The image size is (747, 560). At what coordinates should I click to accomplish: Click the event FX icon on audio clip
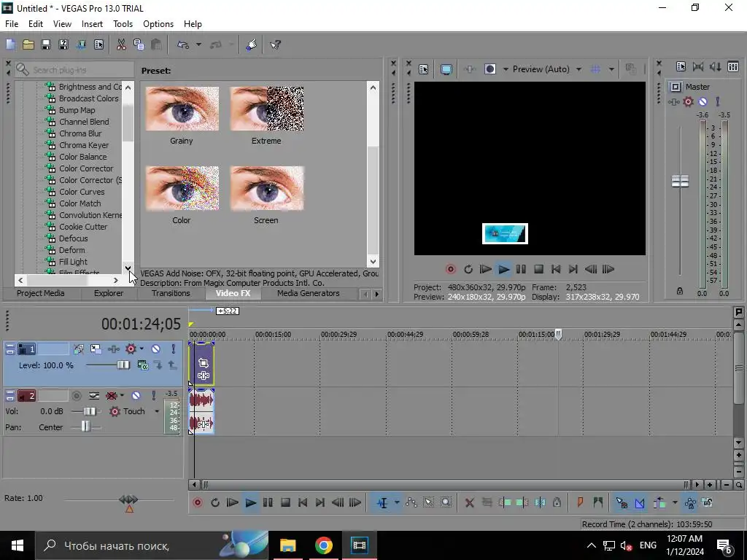(204, 424)
